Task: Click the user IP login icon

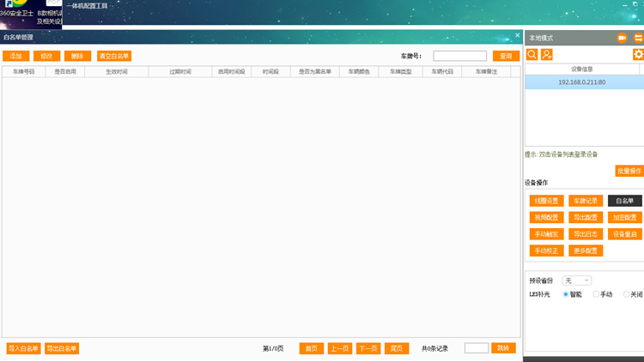Action: click(x=547, y=55)
